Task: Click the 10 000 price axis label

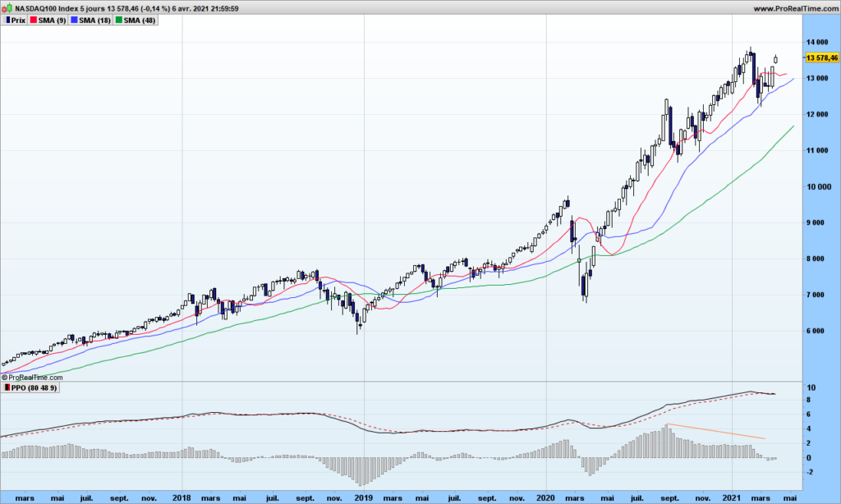Action: 819,187
